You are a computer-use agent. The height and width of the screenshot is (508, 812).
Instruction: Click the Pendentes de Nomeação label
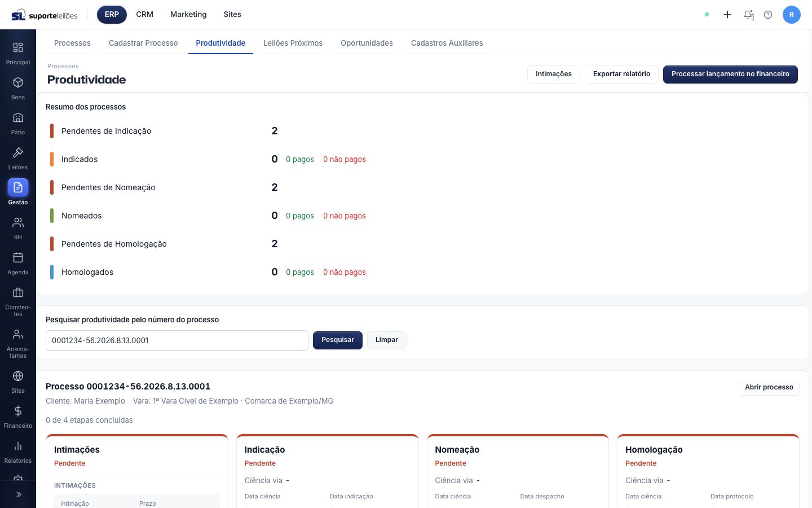pos(108,187)
